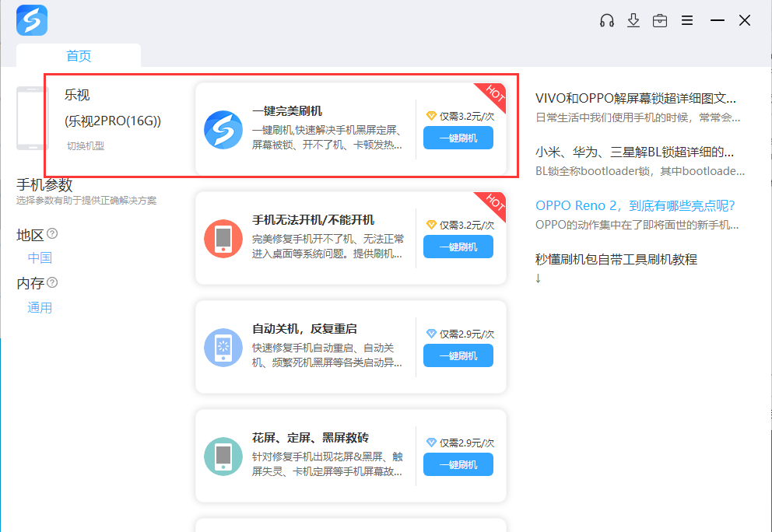The width and height of the screenshot is (772, 532).
Task: Click summary text BL锁全称bootloader锁
Action: pos(640,171)
